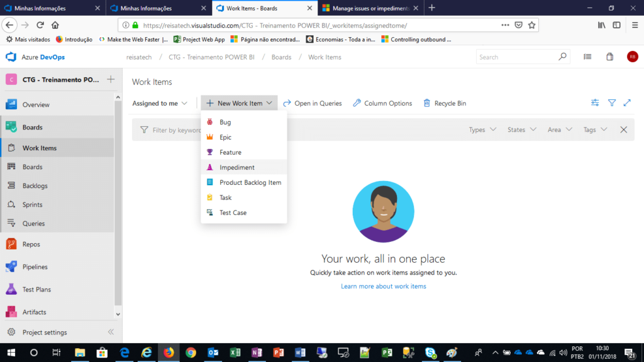Click the view options settings icon
This screenshot has width=644, height=362.
[x=595, y=103]
